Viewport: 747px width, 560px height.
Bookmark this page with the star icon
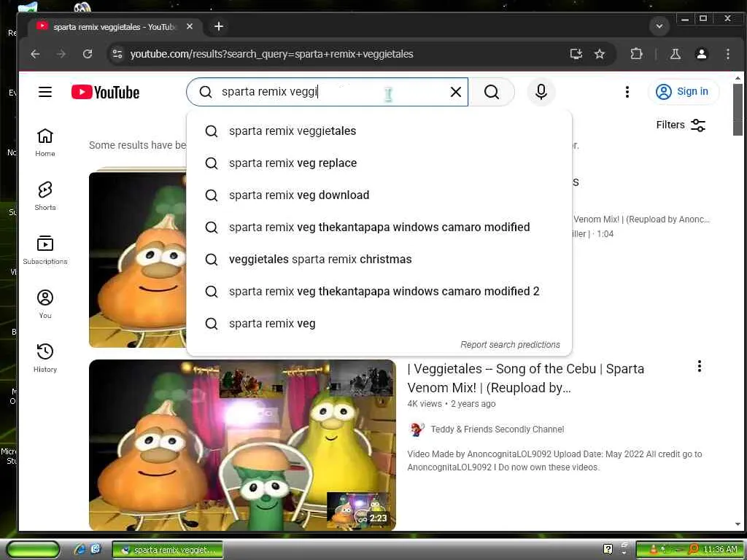(x=600, y=54)
